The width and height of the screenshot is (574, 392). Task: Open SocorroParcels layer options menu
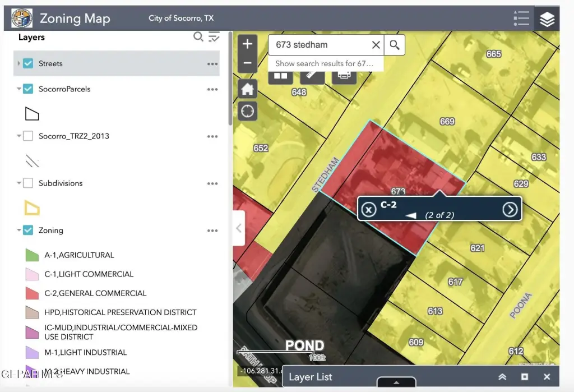click(x=212, y=89)
